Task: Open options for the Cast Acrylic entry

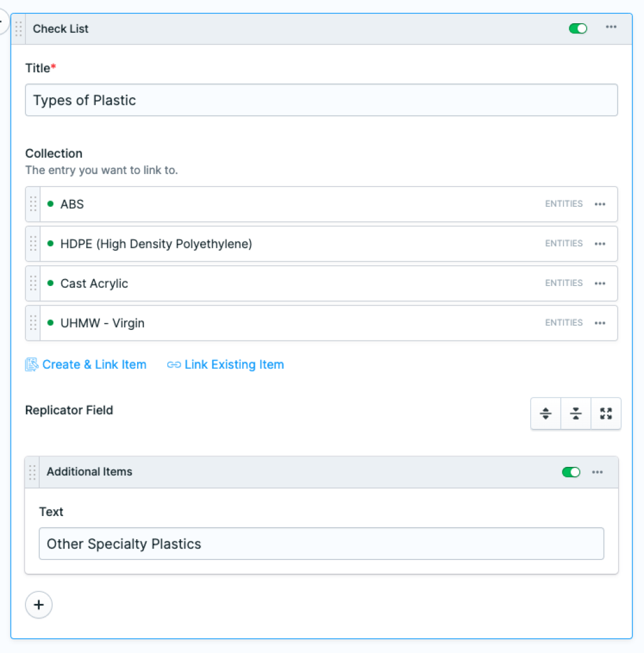Action: (x=600, y=283)
